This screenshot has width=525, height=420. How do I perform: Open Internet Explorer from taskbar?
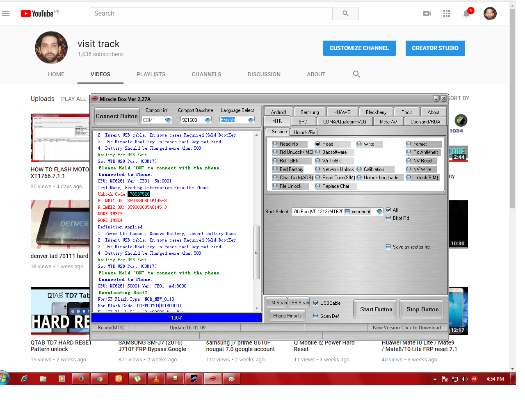(x=24, y=379)
